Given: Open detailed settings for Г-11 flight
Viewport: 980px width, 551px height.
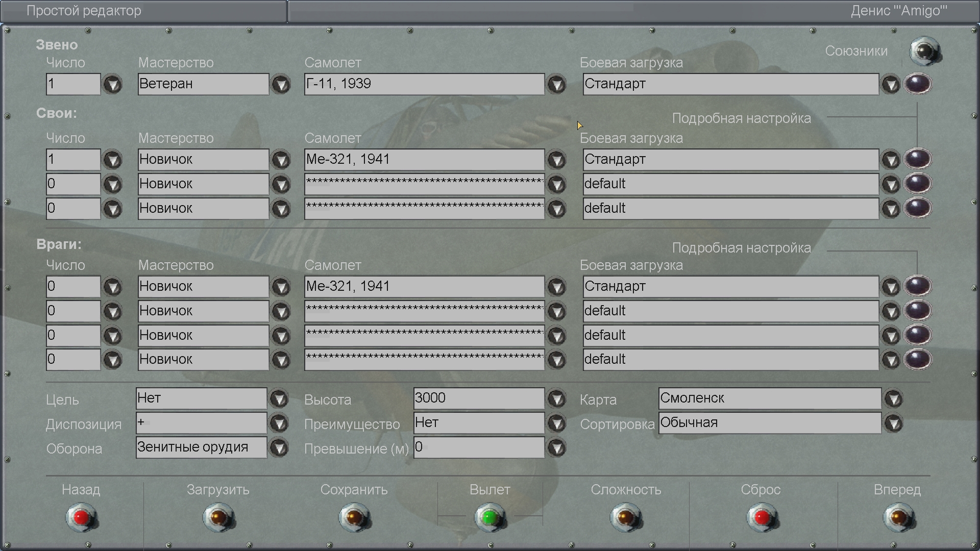Looking at the screenshot, I should tap(917, 84).
